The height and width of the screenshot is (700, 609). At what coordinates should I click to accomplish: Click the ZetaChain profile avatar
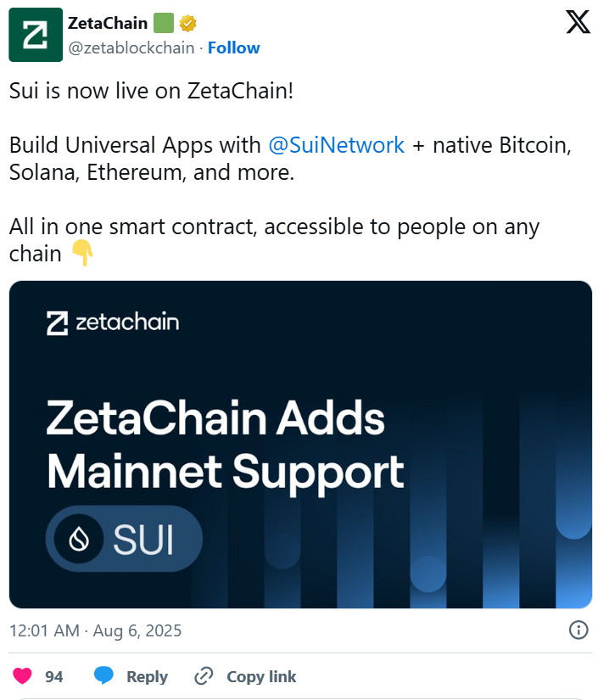pos(35,35)
